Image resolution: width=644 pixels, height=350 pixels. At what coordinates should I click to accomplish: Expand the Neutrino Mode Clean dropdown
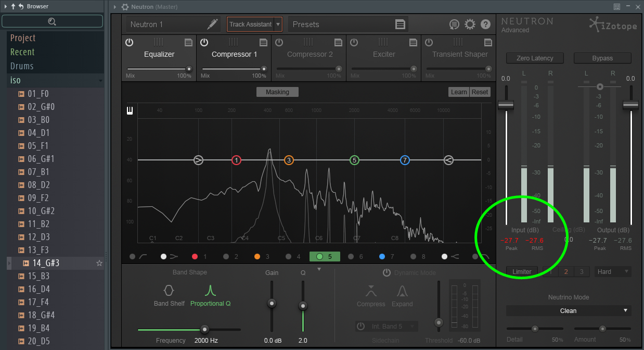coord(568,310)
